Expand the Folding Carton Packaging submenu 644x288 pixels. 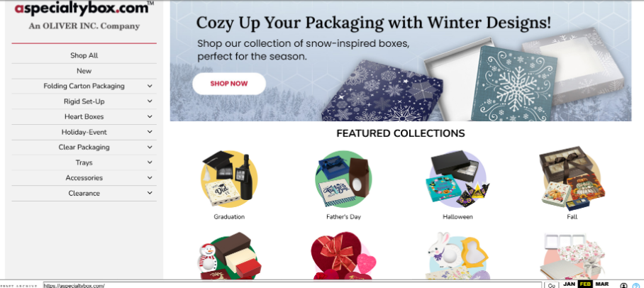(x=150, y=86)
